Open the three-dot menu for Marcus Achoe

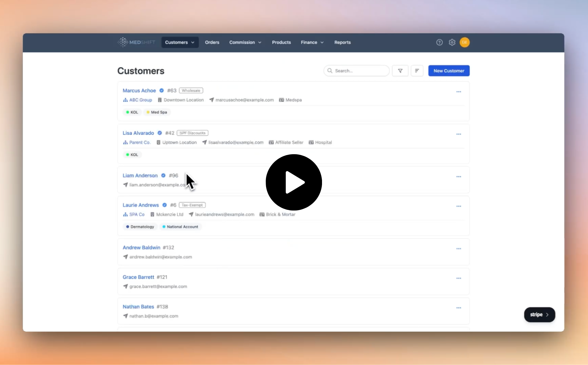click(459, 92)
